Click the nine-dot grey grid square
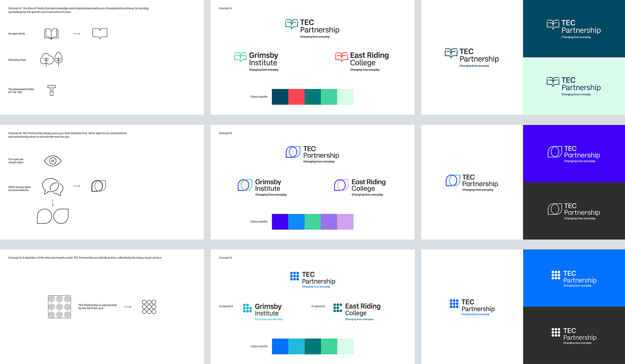Viewport: 625px width, 364px height. click(x=59, y=307)
